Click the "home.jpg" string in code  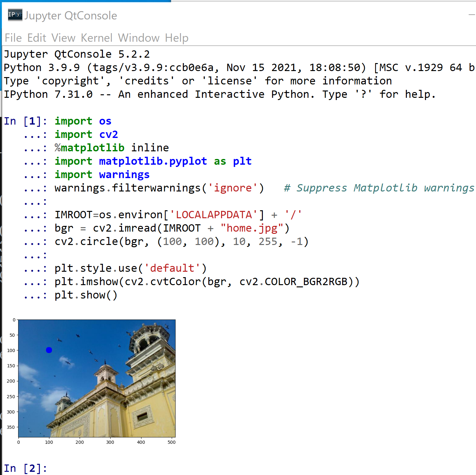pos(252,228)
